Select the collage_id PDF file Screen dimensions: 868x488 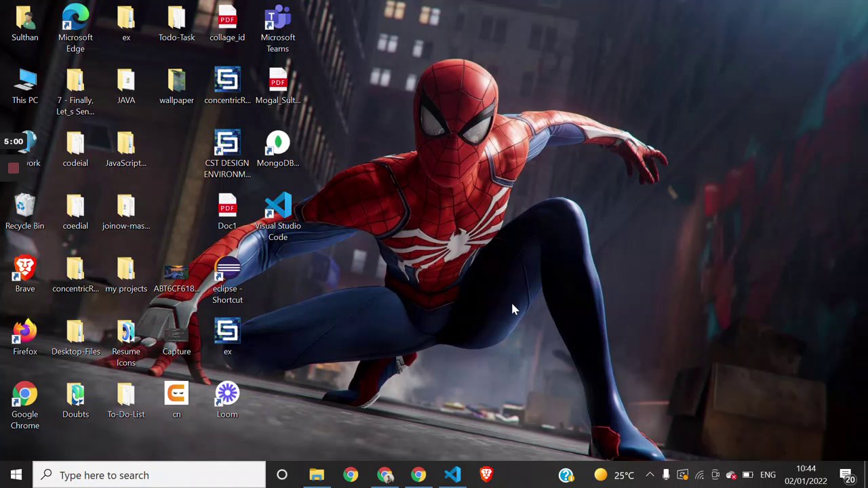(227, 24)
